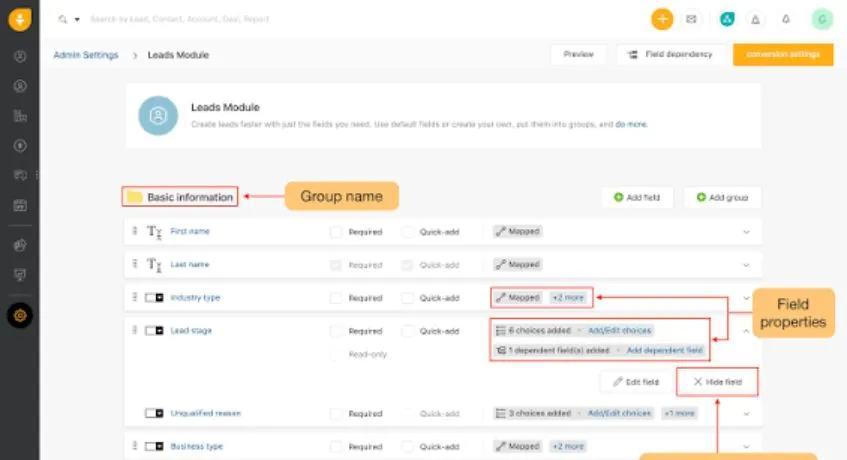847x460 pixels.
Task: Open Add/Edit choices for Unqualified reason
Action: [620, 413]
